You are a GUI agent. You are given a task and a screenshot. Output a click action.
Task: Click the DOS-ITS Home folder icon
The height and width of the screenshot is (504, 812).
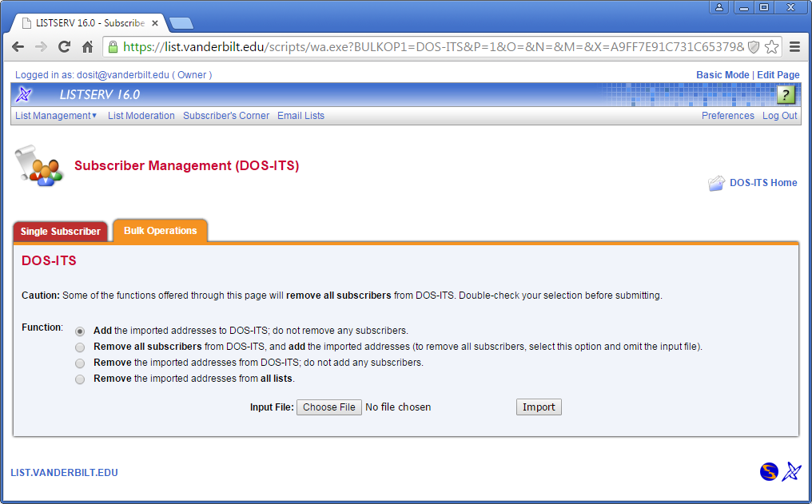tap(716, 183)
